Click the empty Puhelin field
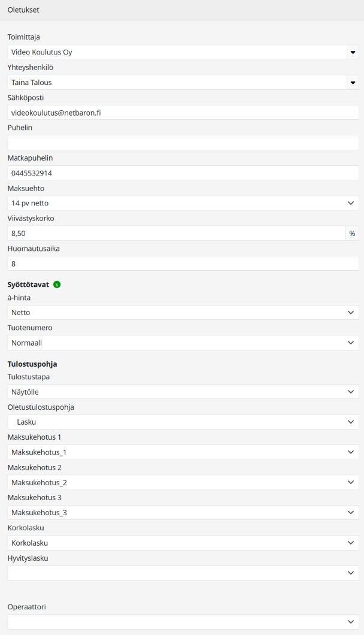Image resolution: width=364 pixels, height=635 pixels. [x=183, y=143]
